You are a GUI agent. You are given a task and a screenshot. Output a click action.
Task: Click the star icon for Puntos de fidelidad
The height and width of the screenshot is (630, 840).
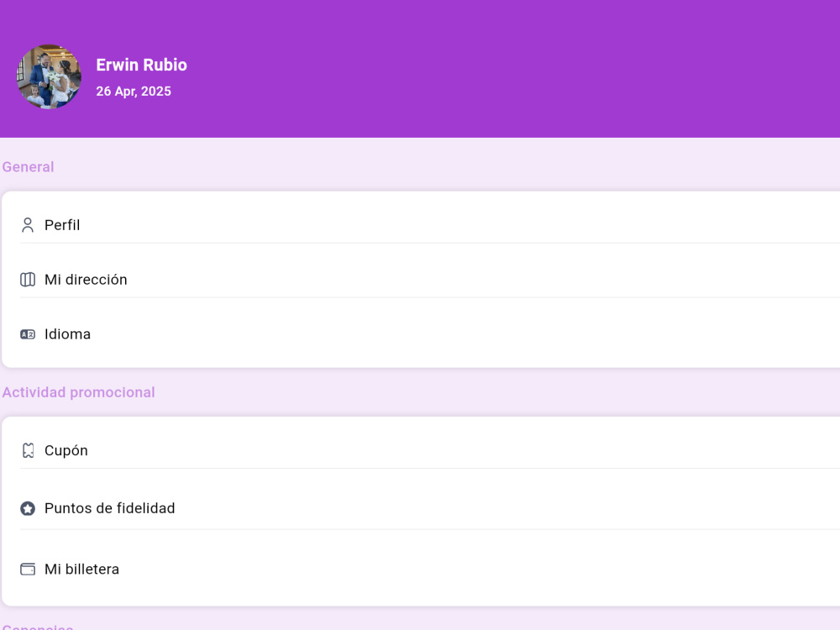28,508
